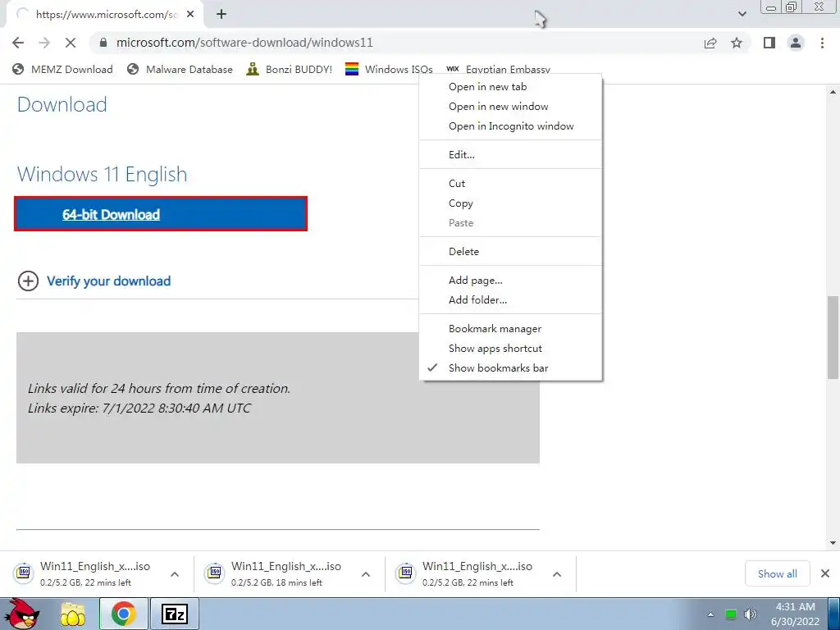Screen dimensions: 840x630
Task: Share this page icon
Action: pyautogui.click(x=710, y=43)
